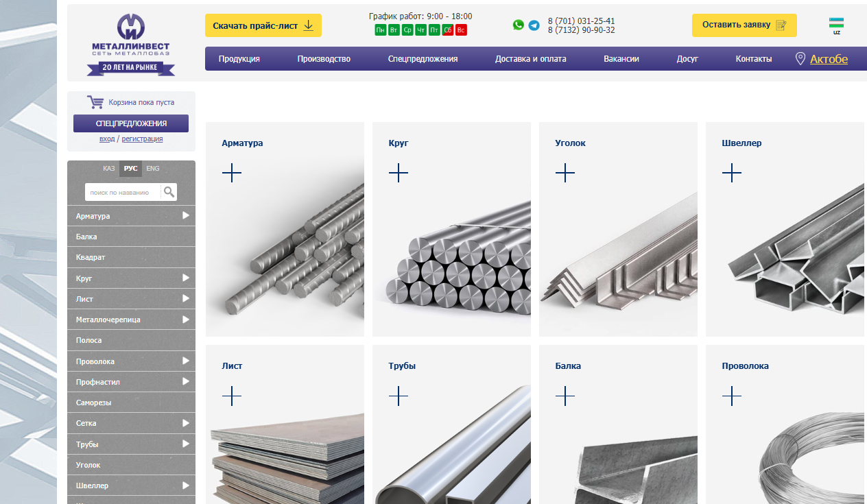Screen dimensions: 867x504
Task: Open the Производство menu
Action: pyautogui.click(x=324, y=59)
